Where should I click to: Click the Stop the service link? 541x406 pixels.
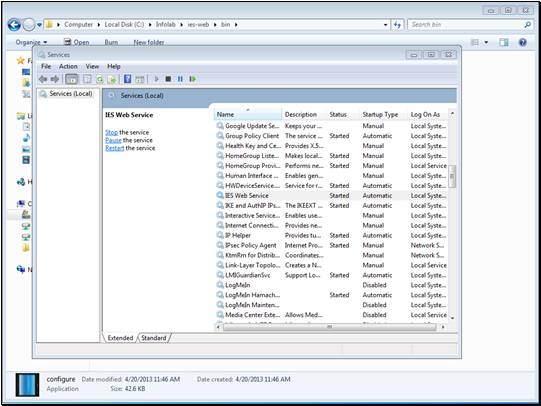coord(111,132)
